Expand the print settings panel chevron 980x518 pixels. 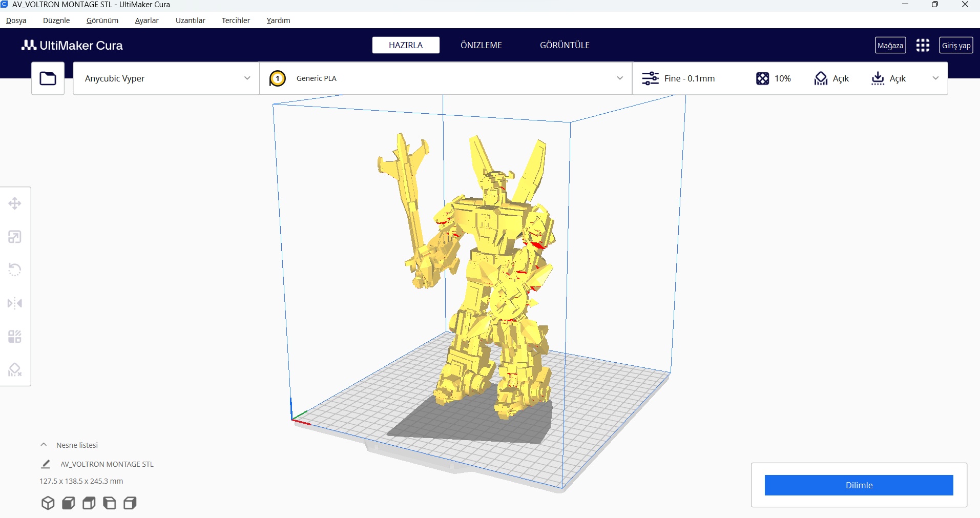click(x=935, y=78)
